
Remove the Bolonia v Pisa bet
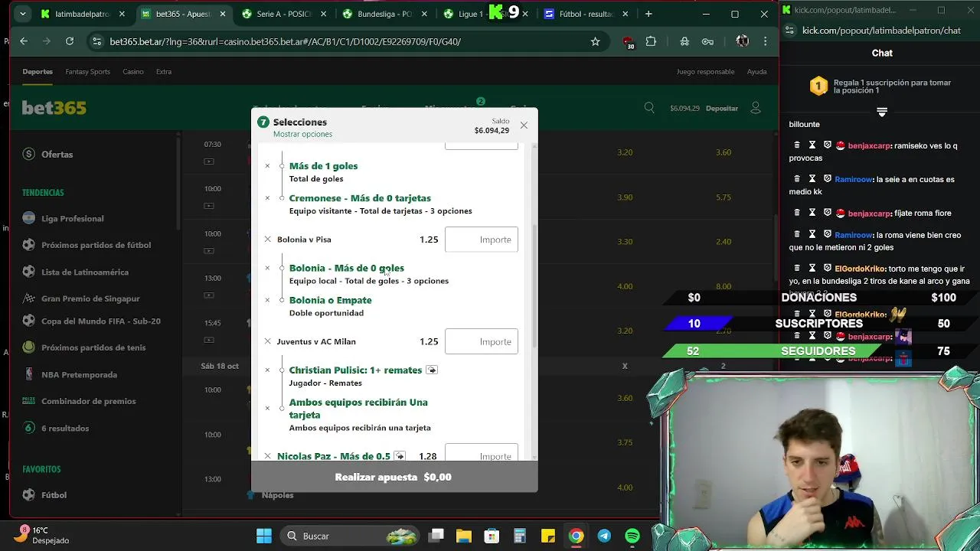[267, 240]
